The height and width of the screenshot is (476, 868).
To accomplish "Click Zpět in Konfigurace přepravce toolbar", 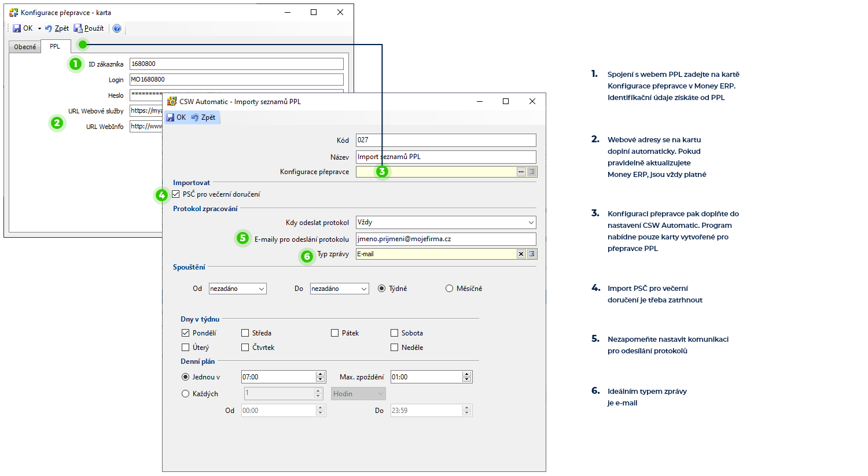I will click(x=57, y=28).
